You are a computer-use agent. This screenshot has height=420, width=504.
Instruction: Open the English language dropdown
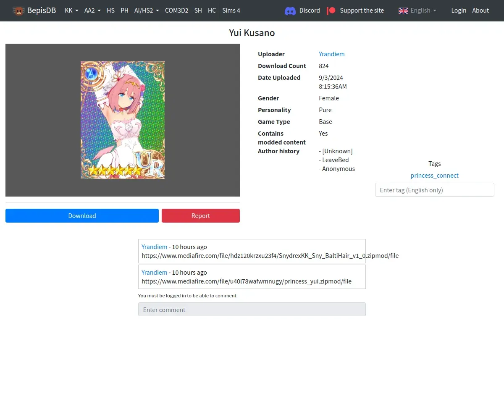pos(417,10)
